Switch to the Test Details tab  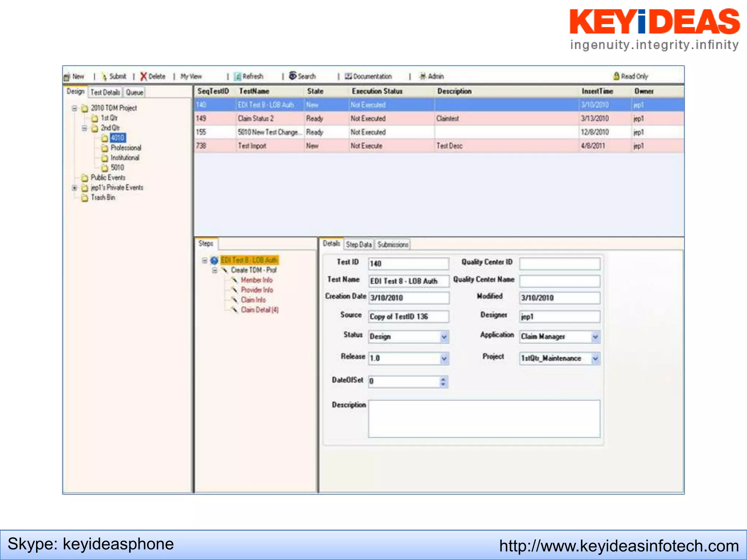(105, 92)
